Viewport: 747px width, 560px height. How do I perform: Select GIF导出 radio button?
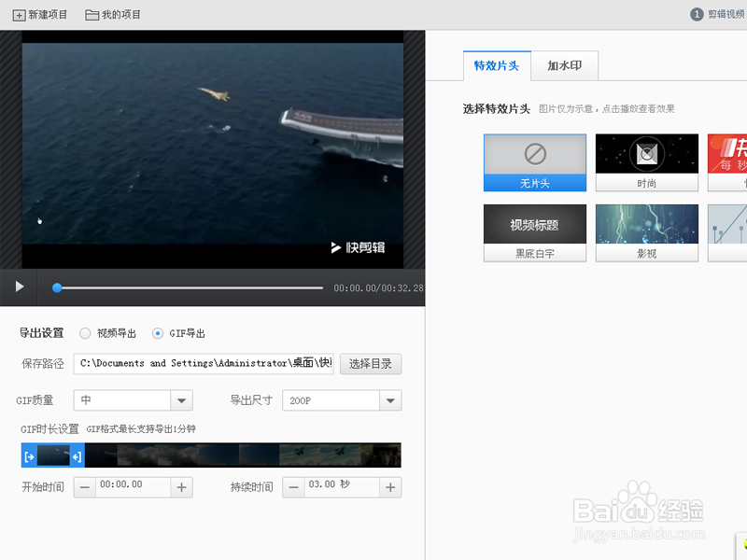pyautogui.click(x=157, y=333)
